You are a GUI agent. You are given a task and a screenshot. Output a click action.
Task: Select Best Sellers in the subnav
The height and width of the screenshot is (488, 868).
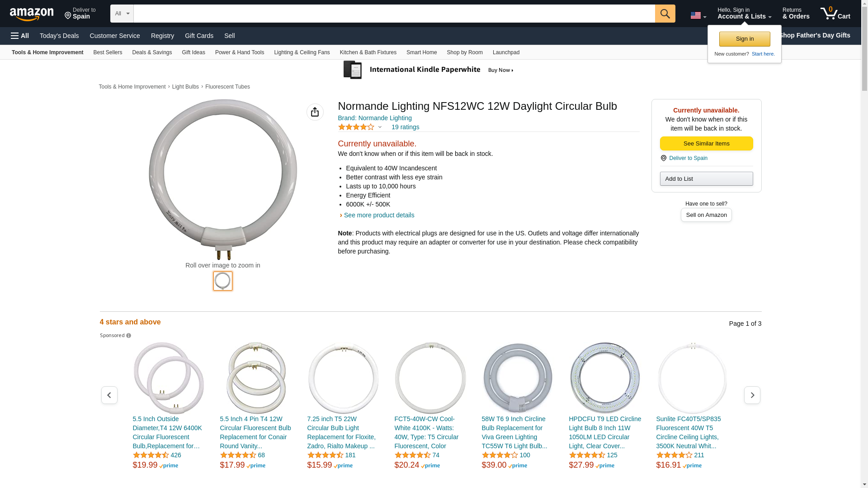(108, 52)
